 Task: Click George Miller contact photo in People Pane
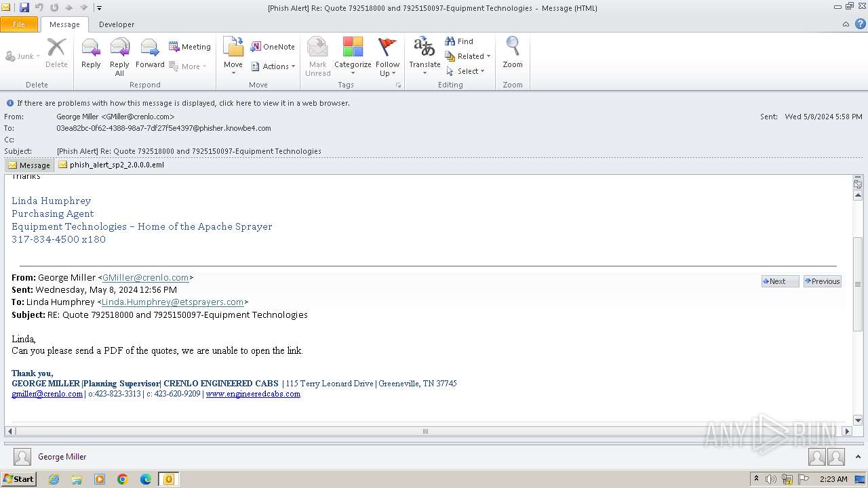click(x=22, y=457)
